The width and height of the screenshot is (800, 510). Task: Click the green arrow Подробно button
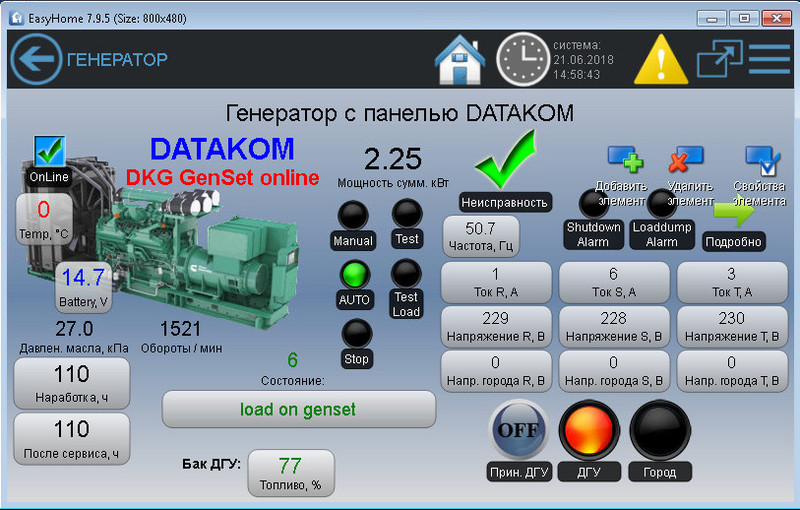coord(733,213)
